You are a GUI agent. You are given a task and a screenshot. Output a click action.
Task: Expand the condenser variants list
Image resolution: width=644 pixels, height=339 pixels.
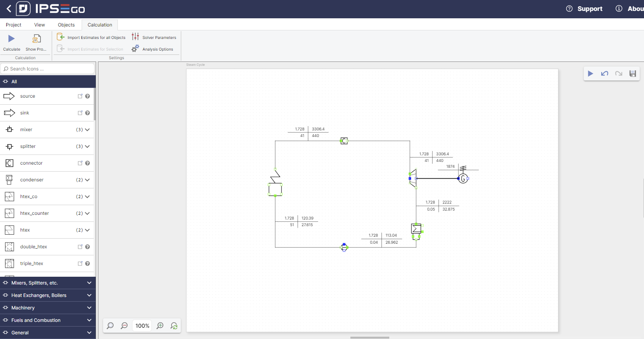tap(87, 180)
